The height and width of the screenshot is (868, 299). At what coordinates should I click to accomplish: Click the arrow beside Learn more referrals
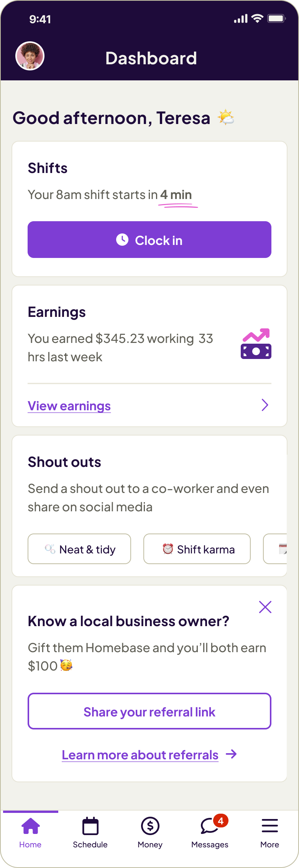point(231,754)
